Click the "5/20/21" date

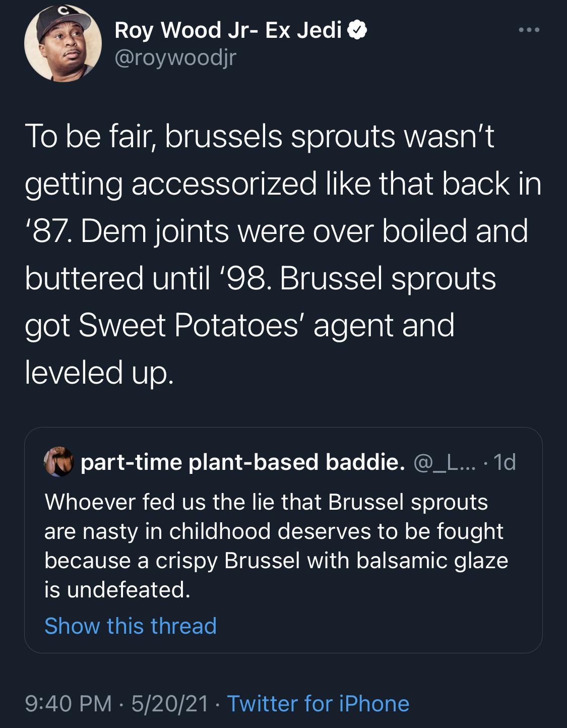coord(169,703)
